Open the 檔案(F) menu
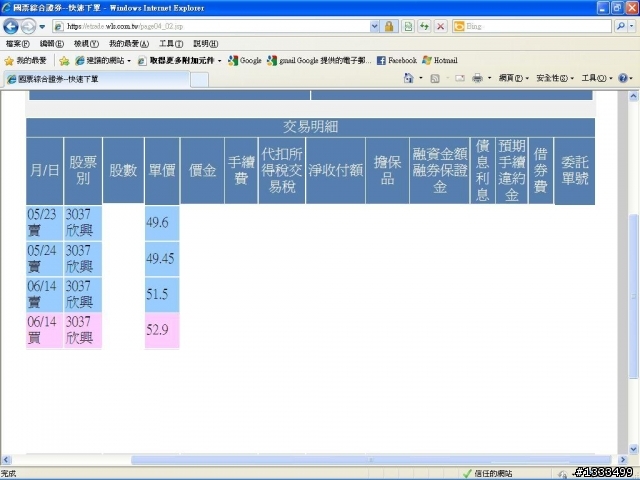The width and height of the screenshot is (640, 480). pos(18,43)
